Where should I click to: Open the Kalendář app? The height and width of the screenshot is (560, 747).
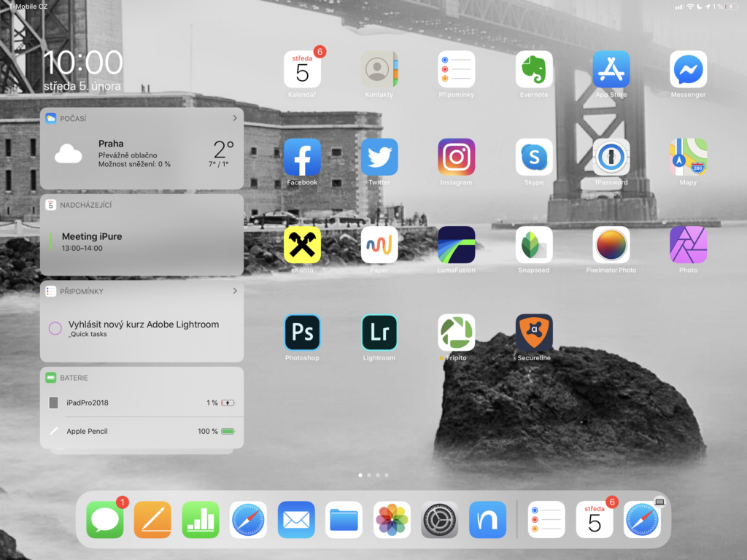(x=302, y=69)
